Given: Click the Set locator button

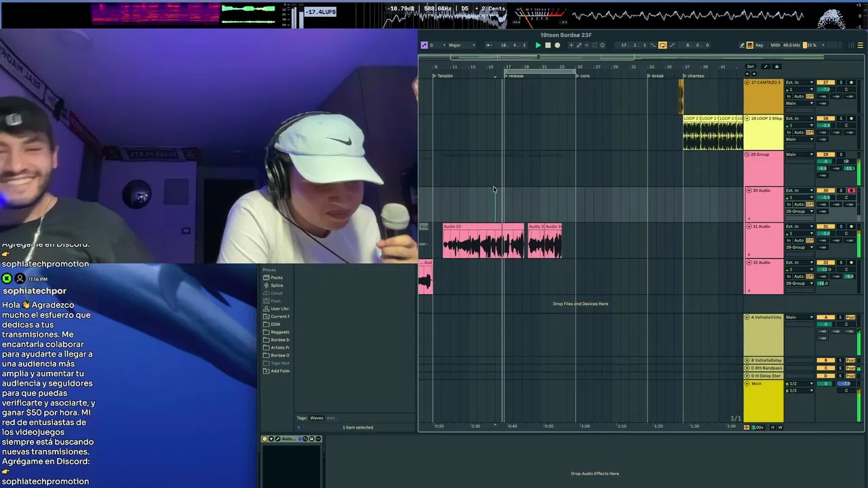Looking at the screenshot, I should (x=751, y=66).
